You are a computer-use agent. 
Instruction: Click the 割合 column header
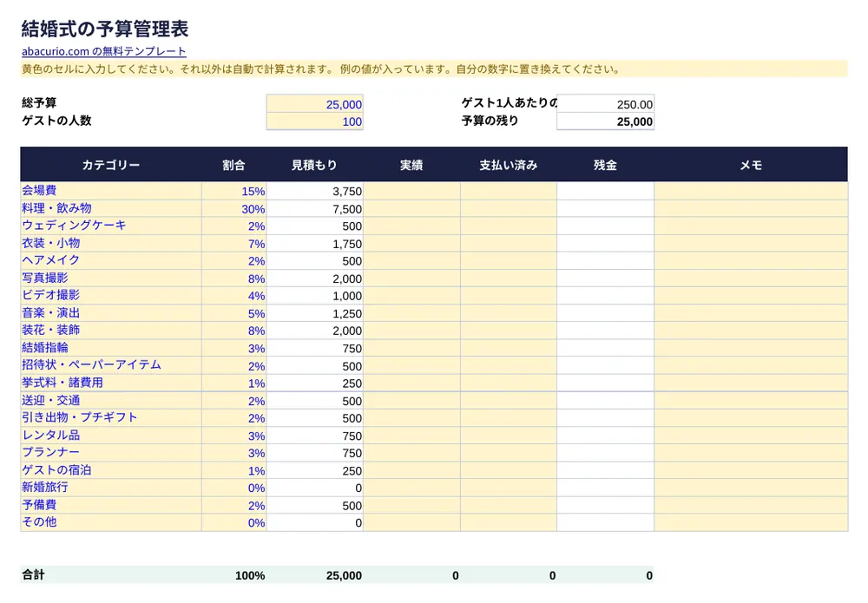pyautogui.click(x=233, y=165)
